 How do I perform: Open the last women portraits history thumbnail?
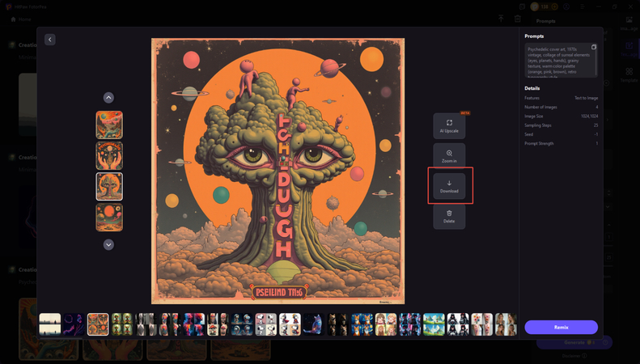[x=506, y=324]
